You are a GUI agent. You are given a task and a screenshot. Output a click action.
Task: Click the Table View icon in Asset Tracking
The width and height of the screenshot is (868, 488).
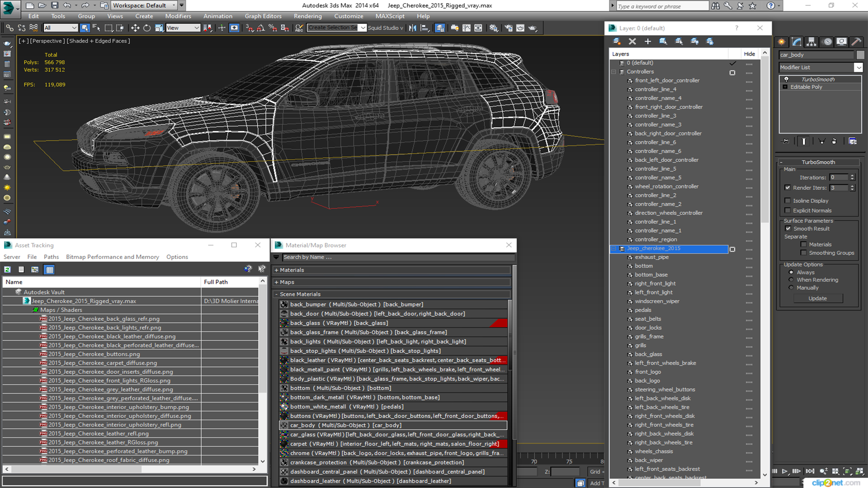click(x=50, y=270)
